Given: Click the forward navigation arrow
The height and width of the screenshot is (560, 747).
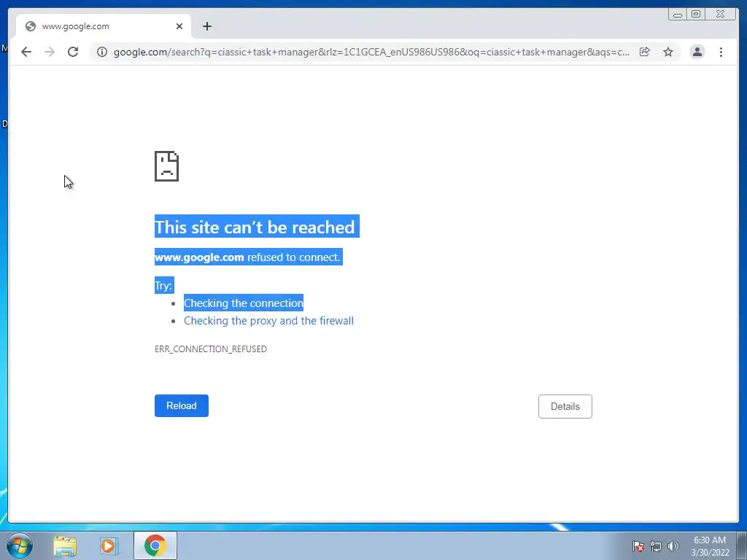Looking at the screenshot, I should (50, 52).
